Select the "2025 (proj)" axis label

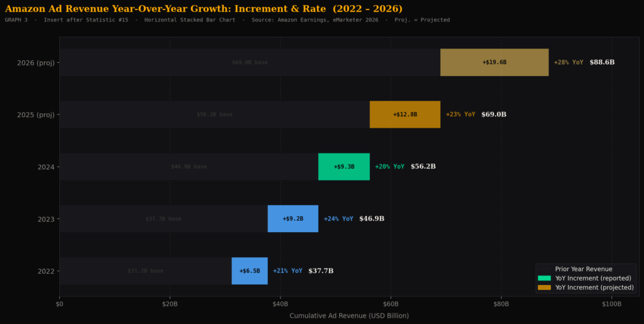click(36, 115)
